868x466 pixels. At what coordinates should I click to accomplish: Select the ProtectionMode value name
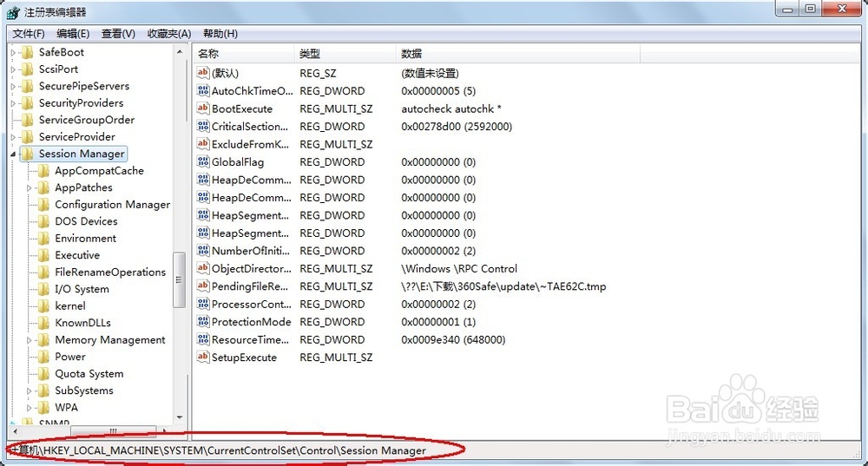(252, 322)
